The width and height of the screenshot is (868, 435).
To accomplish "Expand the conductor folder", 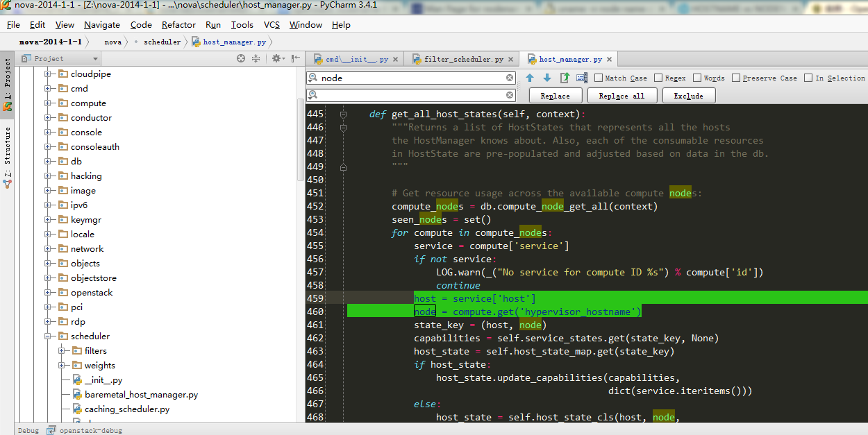I will [48, 118].
